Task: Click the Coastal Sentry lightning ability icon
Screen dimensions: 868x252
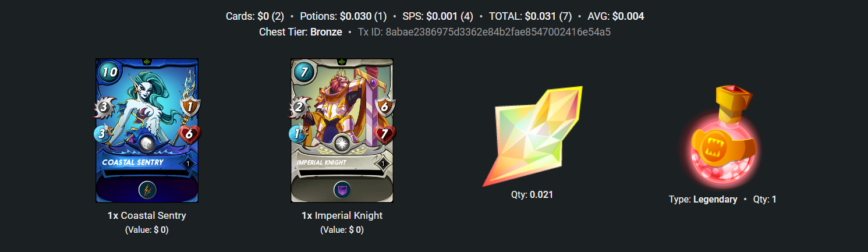Action: coord(147,190)
